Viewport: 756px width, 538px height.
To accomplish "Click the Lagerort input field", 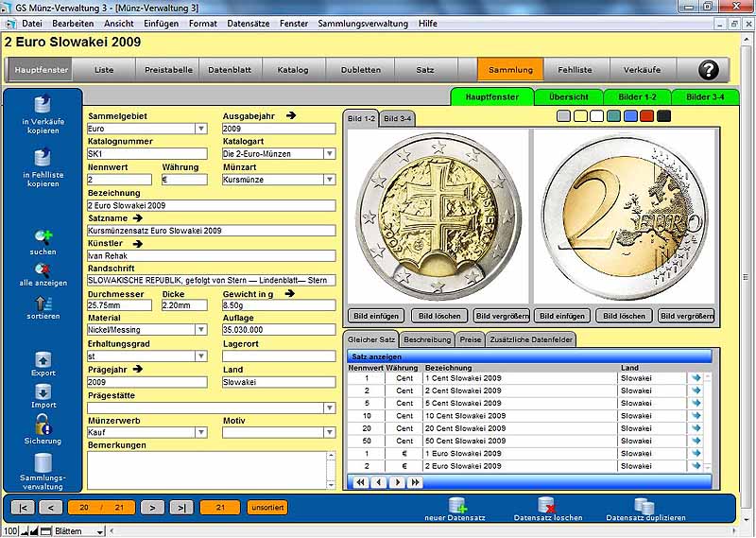I will 279,356.
